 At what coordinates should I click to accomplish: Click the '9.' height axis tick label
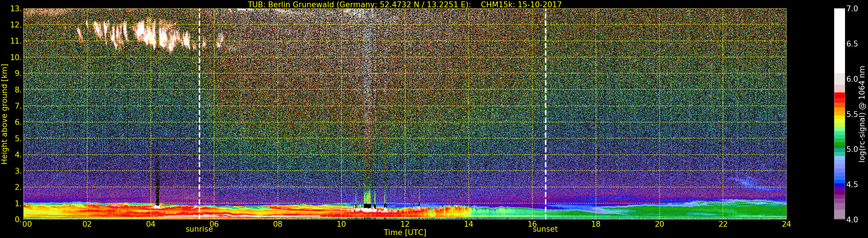tap(18, 73)
